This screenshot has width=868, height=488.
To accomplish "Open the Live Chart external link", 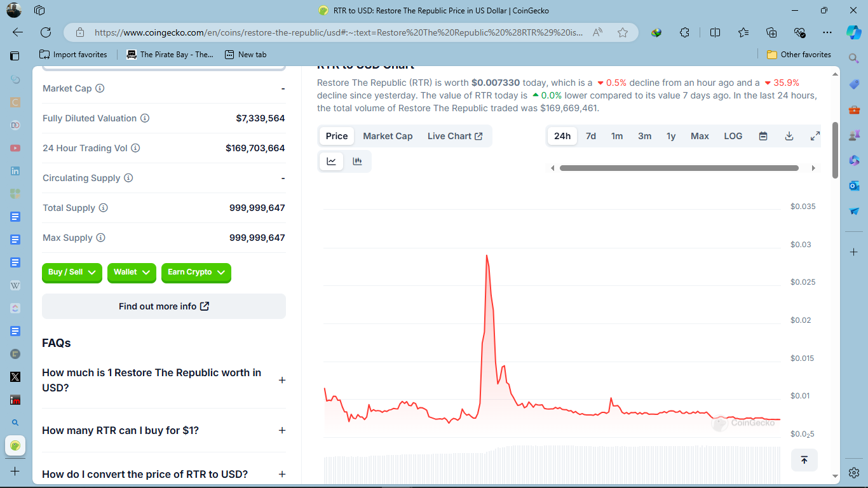I will (455, 136).
